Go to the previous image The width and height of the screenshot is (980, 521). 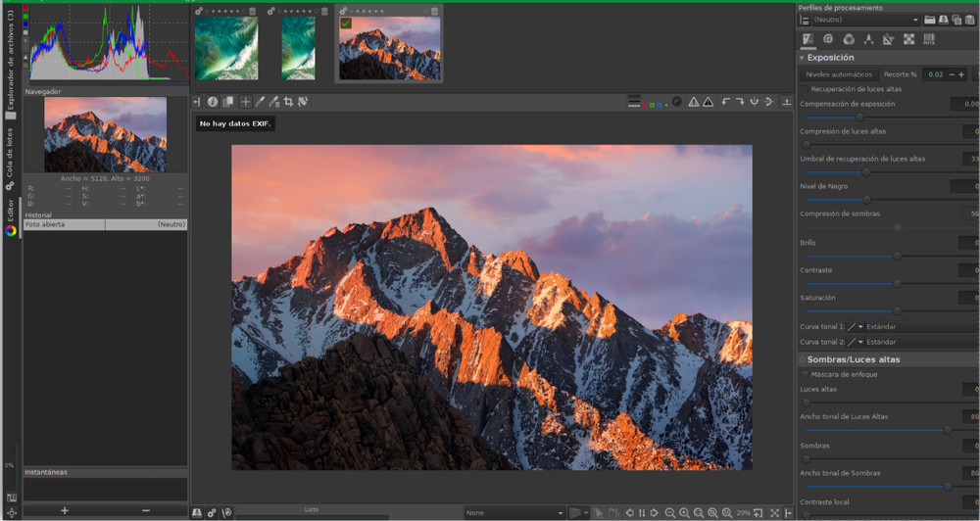pyautogui.click(x=630, y=513)
